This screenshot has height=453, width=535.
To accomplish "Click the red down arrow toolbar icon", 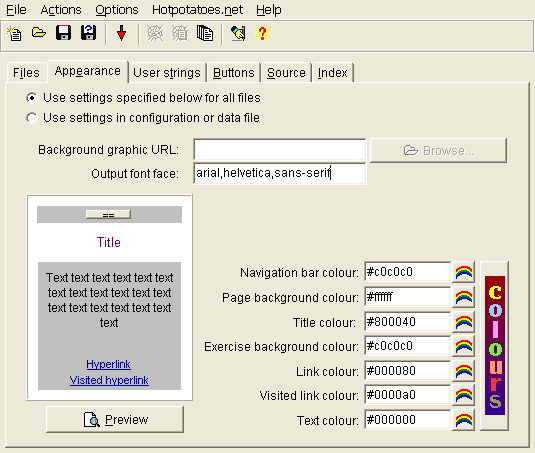I will tap(121, 33).
